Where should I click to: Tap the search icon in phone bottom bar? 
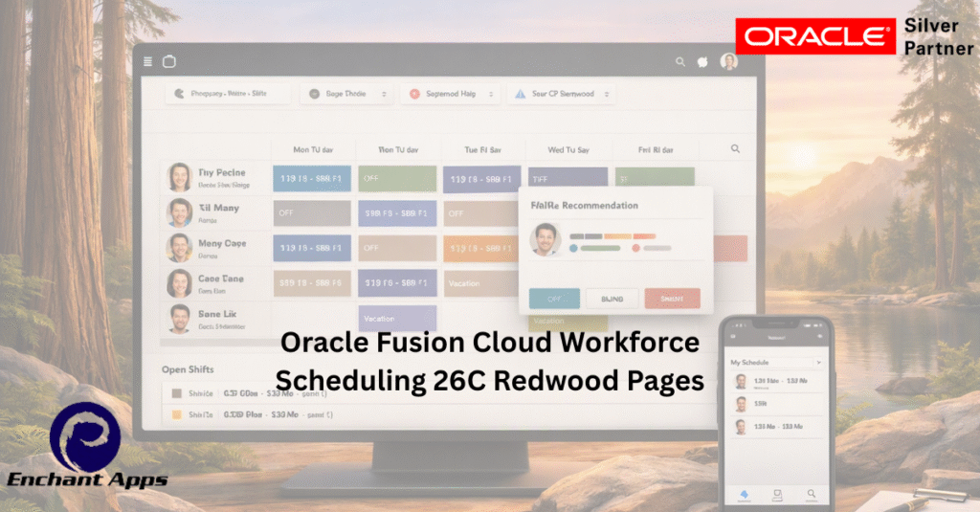pyautogui.click(x=811, y=495)
